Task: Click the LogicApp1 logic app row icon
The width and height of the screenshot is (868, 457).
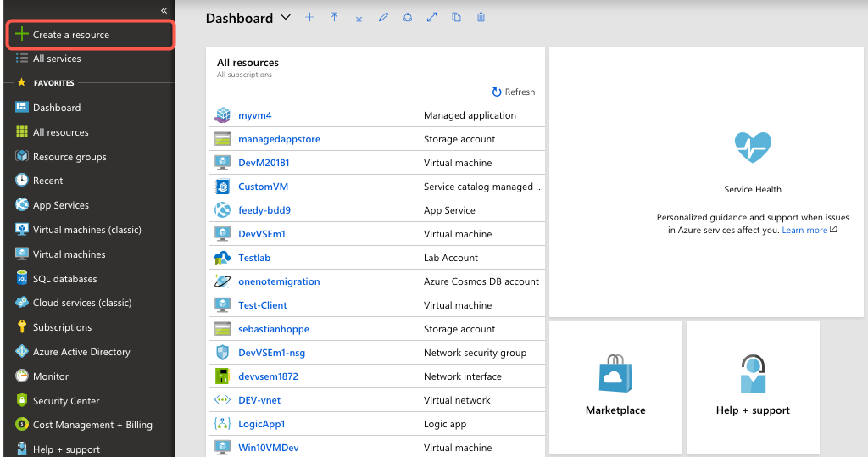Action: pos(223,424)
